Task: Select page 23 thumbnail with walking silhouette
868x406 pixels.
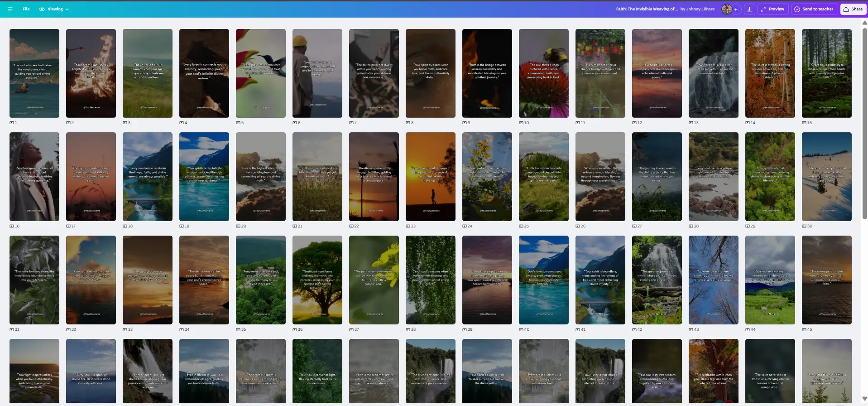Action: [x=431, y=177]
